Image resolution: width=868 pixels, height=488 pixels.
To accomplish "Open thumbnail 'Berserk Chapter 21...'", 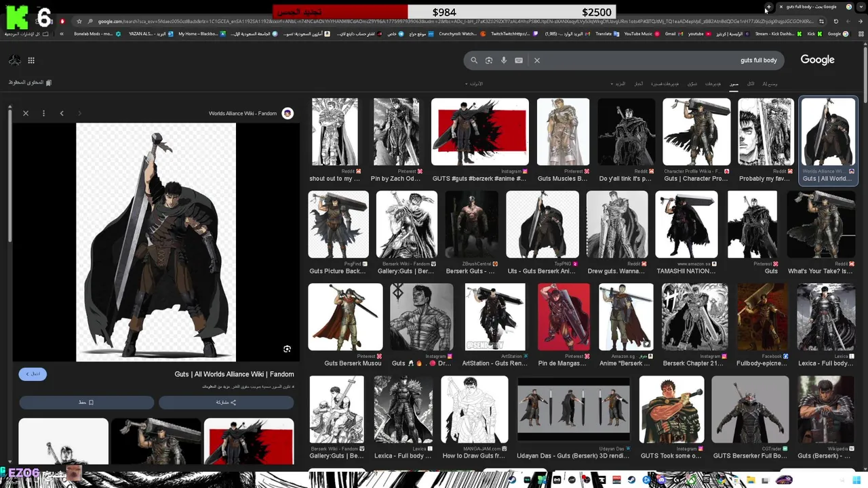I will tap(694, 317).
